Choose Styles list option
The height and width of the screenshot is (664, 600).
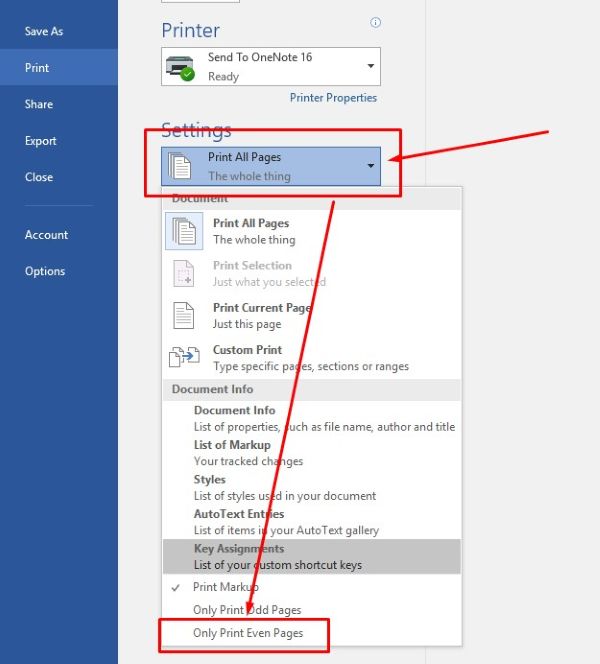click(312, 487)
